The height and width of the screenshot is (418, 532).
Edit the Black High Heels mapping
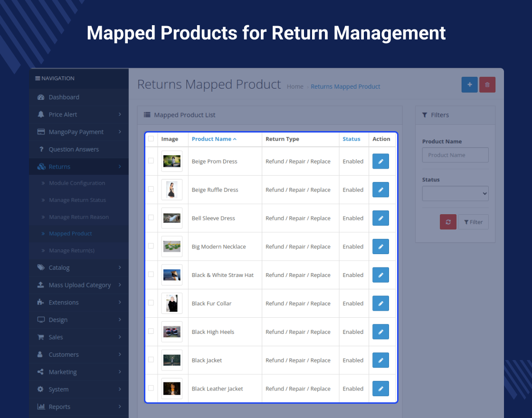380,332
